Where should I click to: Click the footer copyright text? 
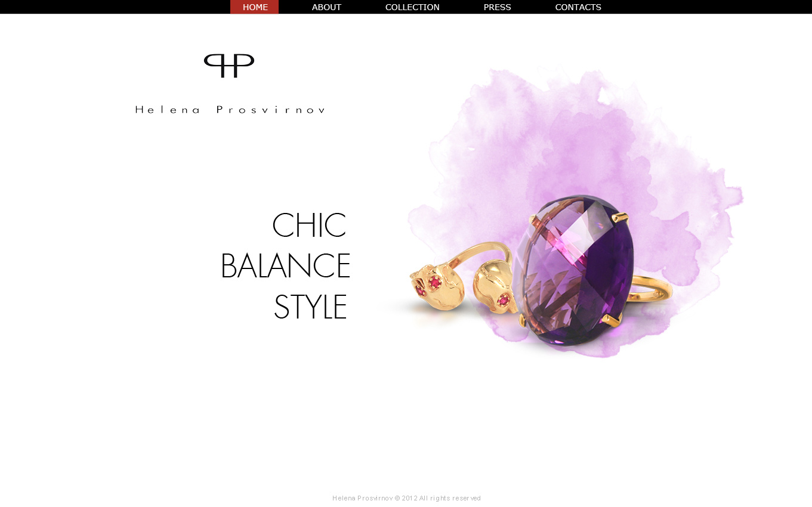(x=406, y=498)
